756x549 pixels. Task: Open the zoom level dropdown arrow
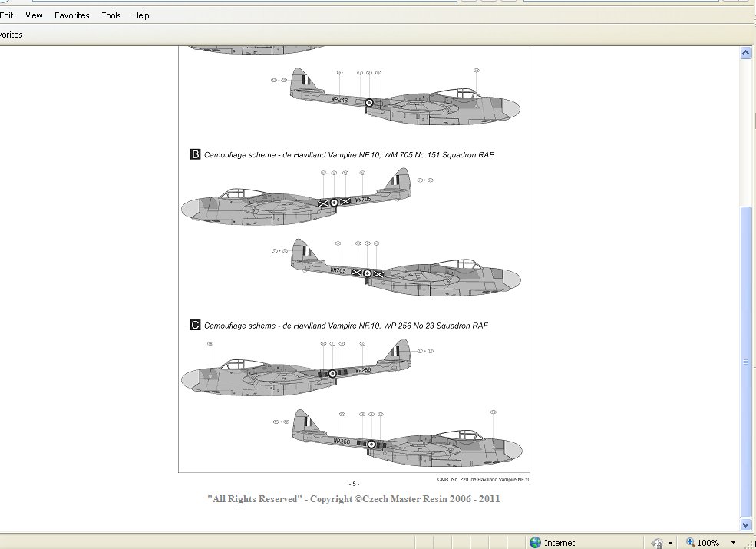point(735,543)
